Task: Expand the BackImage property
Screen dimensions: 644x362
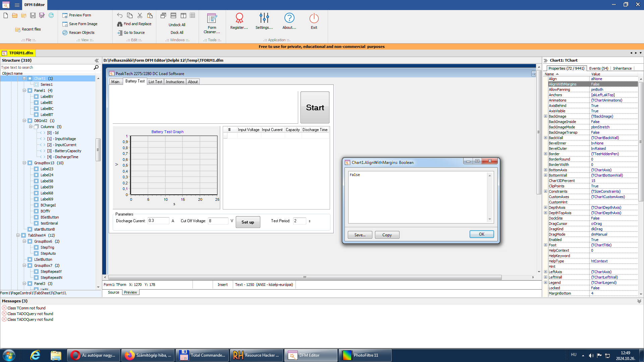Action: point(545,116)
